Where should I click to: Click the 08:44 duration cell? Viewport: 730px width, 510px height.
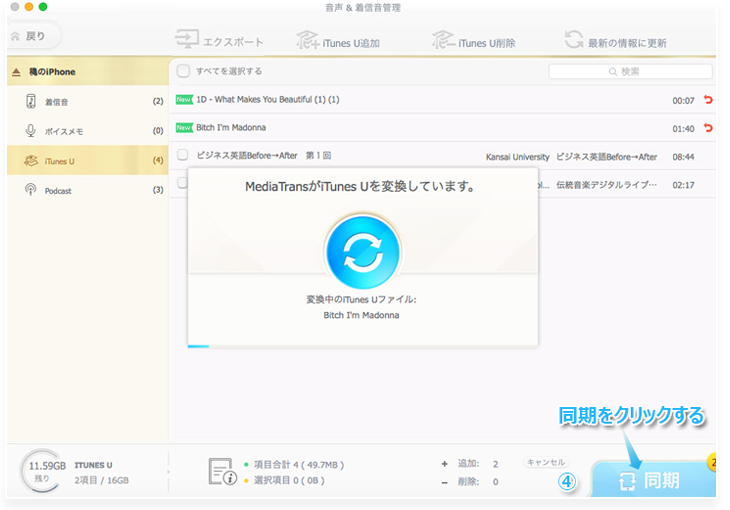[683, 157]
